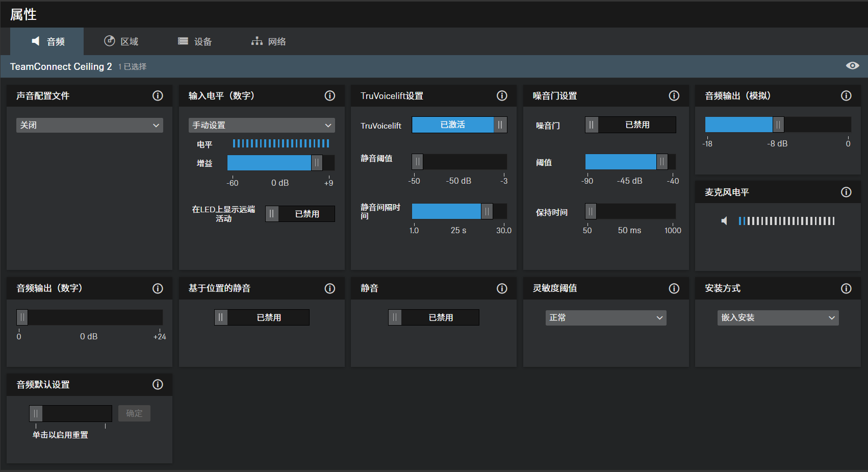
Task: Show info for 灵敏度阈值 panel
Action: click(x=674, y=289)
